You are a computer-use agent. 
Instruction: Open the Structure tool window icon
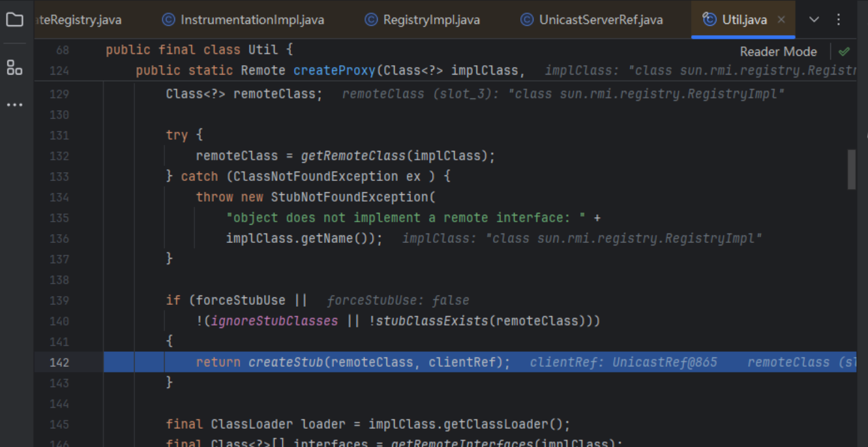[14, 68]
